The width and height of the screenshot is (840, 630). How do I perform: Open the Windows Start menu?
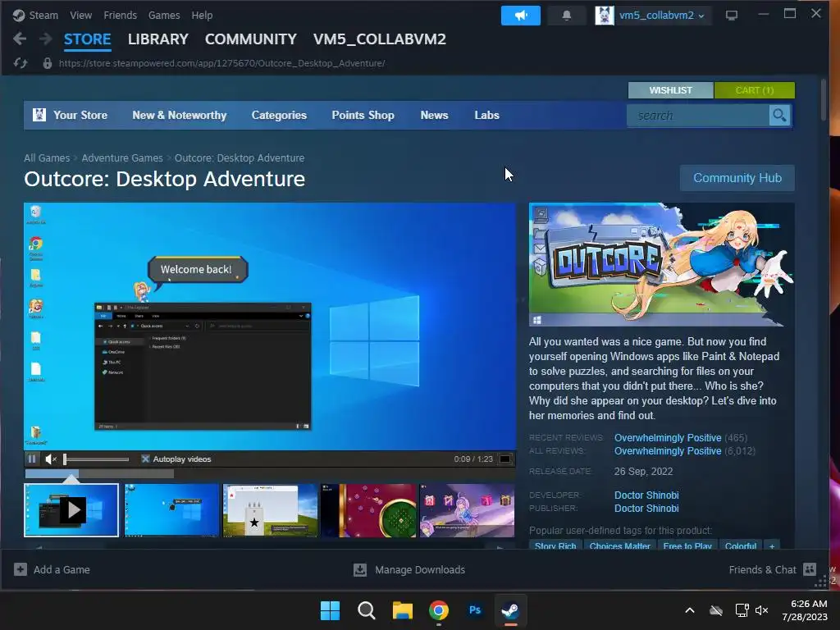point(330,610)
